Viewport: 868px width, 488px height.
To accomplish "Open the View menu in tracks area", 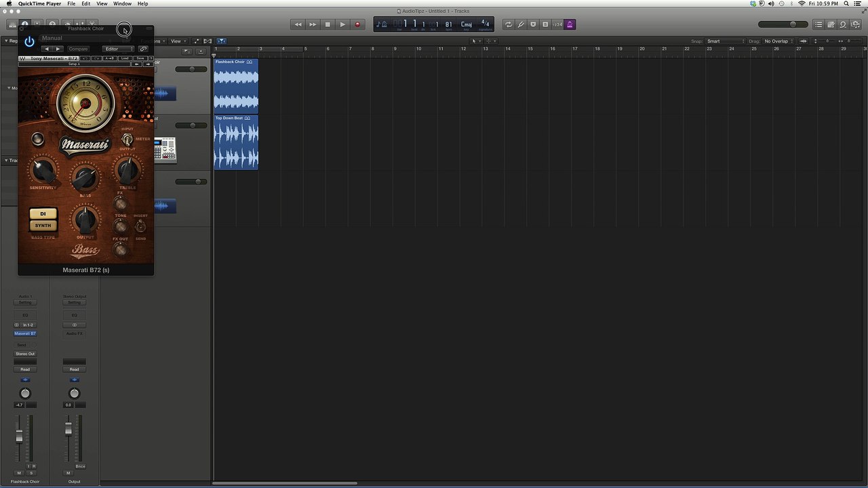I will click(177, 41).
